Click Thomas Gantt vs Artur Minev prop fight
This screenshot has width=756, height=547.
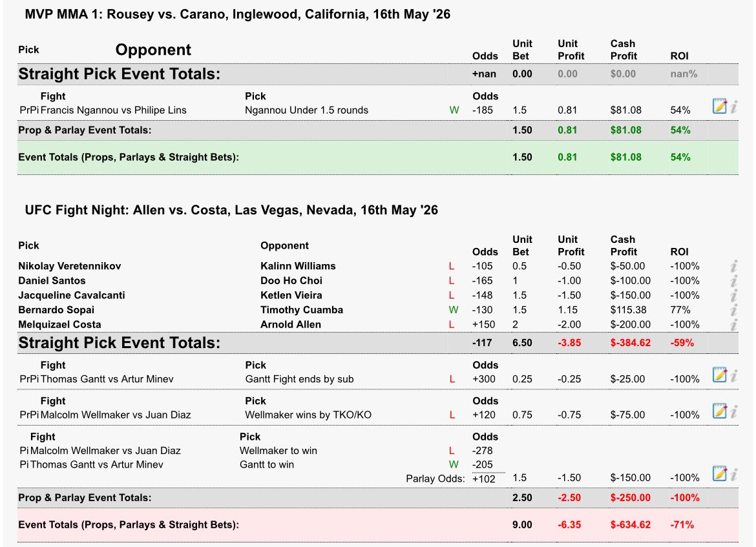tap(107, 379)
